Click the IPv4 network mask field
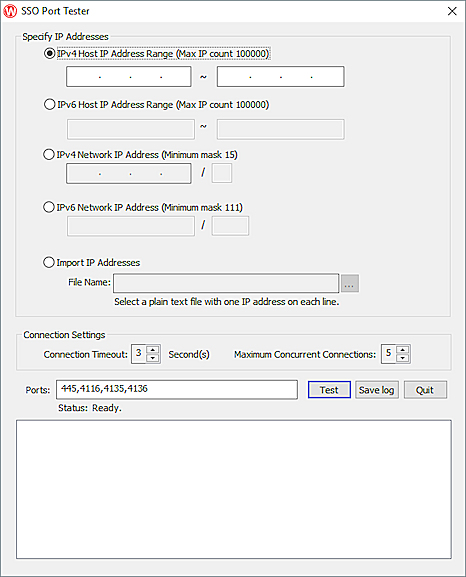This screenshot has width=466, height=577. click(x=222, y=173)
